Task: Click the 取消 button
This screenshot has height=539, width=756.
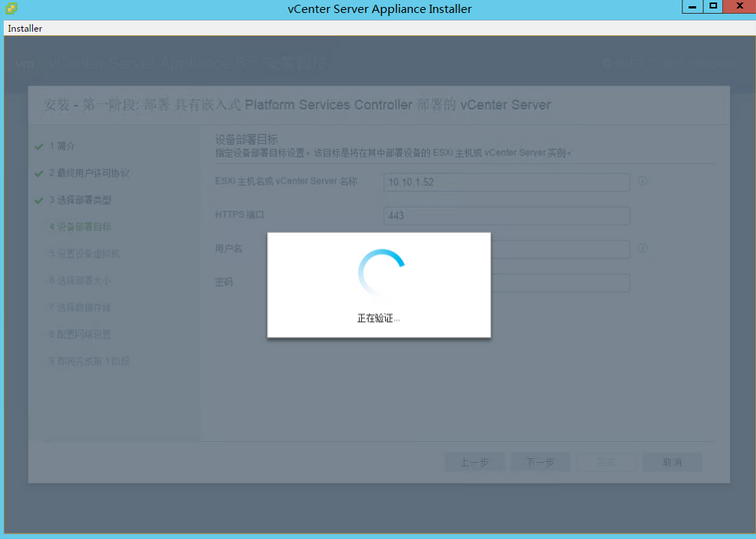Action: 672,462
